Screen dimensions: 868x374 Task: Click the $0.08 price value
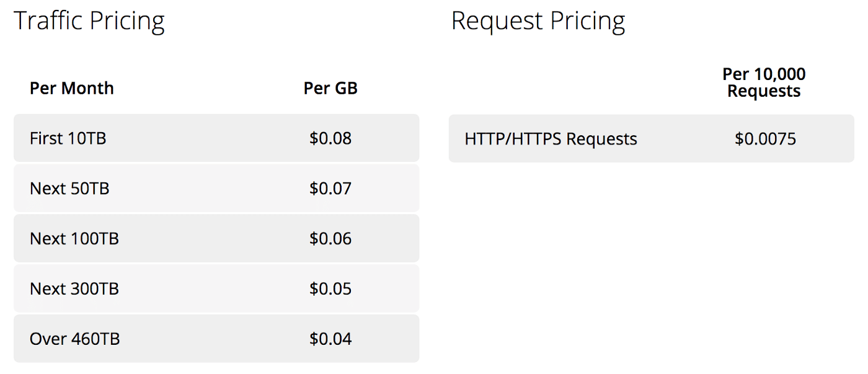click(330, 138)
